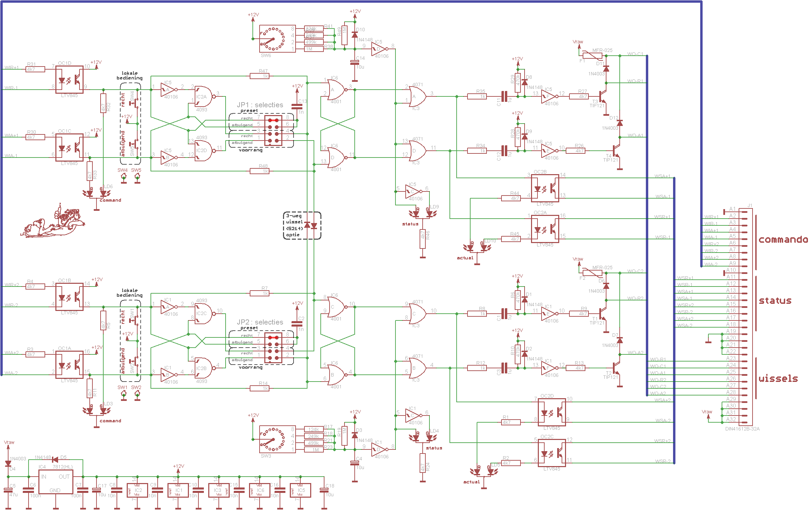This screenshot has width=812, height=517.
Task: Click the large 'commando' label
Action: click(x=783, y=240)
